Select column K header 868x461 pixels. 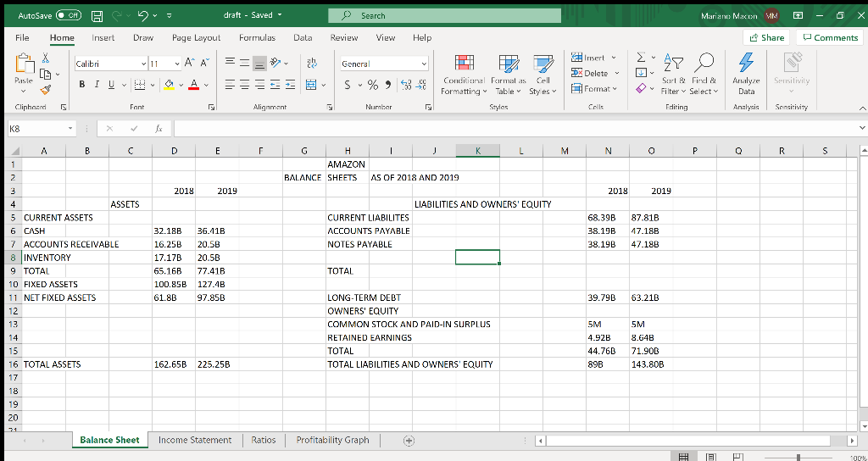[478, 149]
